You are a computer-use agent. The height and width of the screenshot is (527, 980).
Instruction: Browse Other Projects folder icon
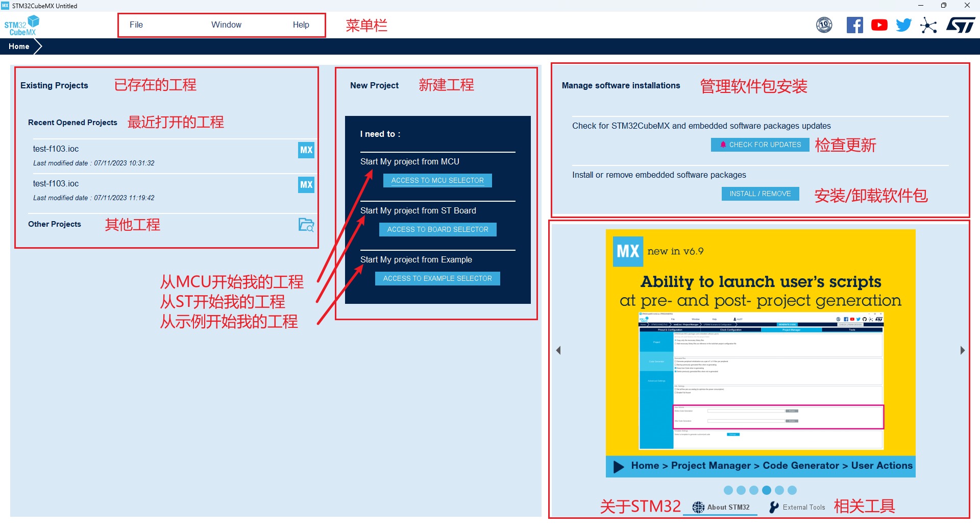306,225
